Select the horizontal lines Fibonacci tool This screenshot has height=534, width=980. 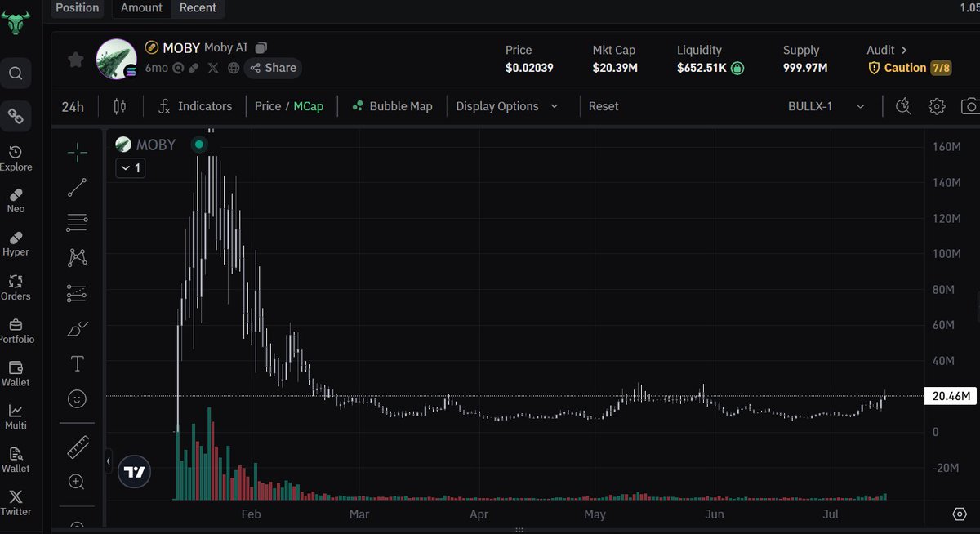click(78, 222)
